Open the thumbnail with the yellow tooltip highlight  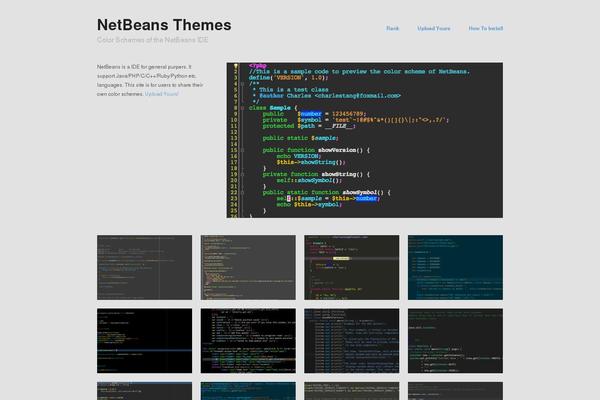352,267
